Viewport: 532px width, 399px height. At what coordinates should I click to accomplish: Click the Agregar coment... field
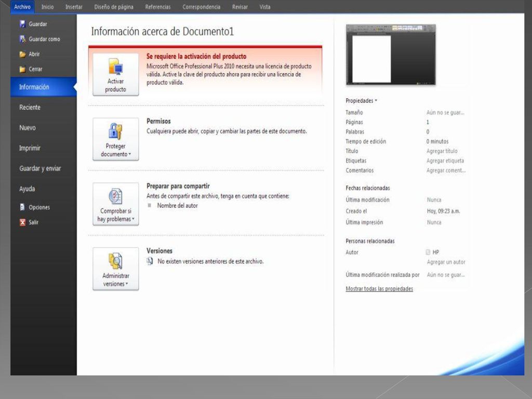pos(446,170)
